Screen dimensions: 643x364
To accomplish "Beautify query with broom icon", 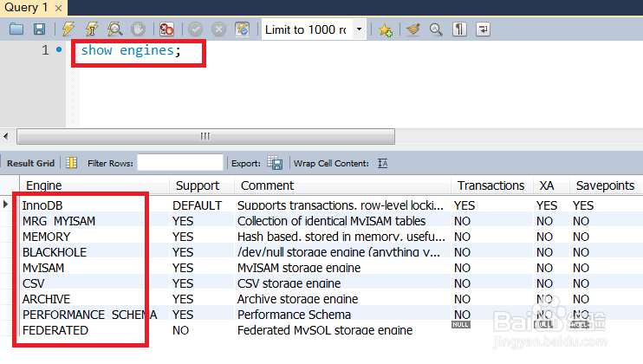I will [413, 29].
